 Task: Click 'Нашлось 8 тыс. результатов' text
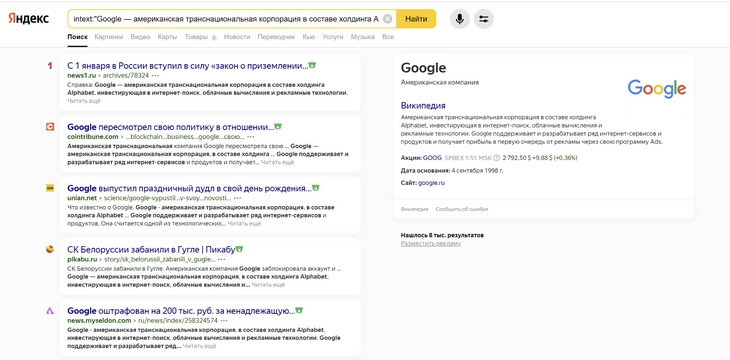442,235
